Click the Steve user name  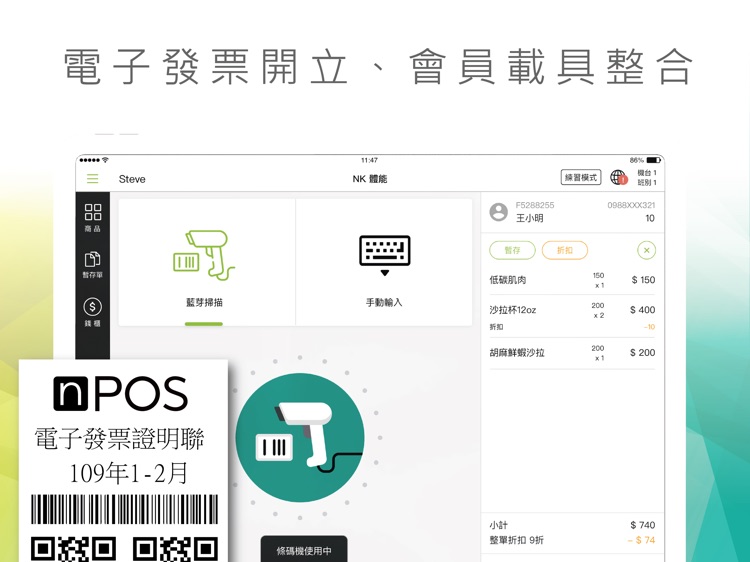(132, 179)
